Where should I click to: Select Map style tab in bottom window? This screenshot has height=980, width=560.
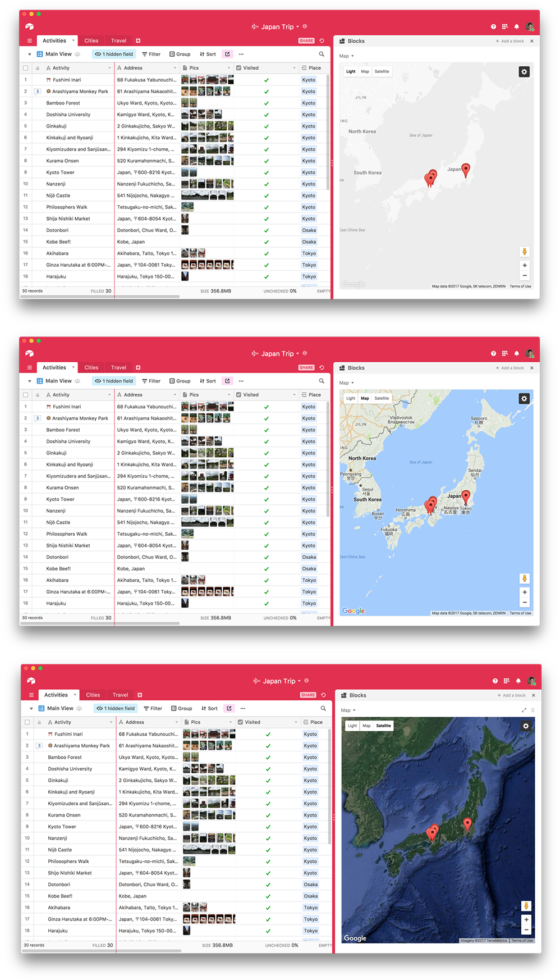pyautogui.click(x=366, y=726)
